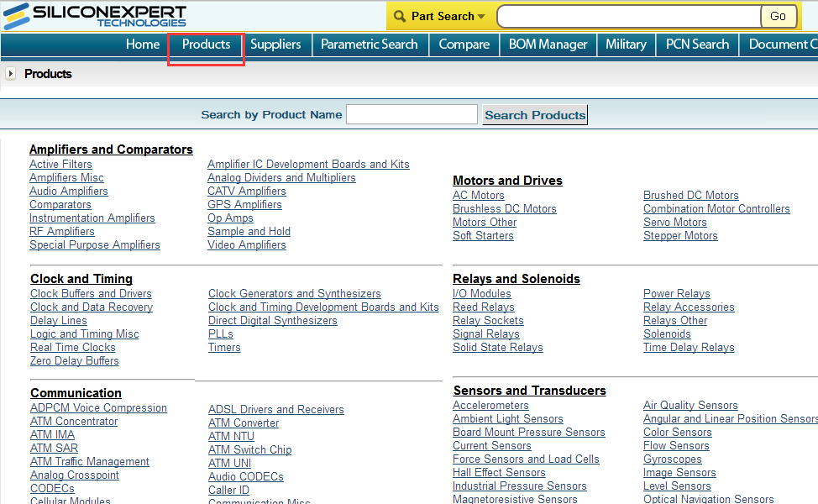Open the Sample and Hold link
The image size is (818, 504).
coord(249,231)
